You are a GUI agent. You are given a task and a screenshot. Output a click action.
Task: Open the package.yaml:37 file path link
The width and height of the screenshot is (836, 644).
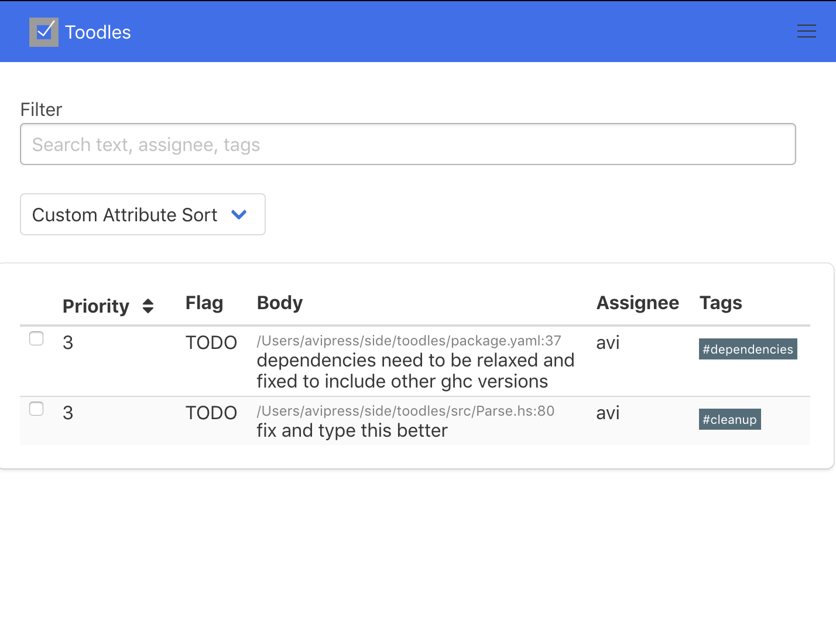409,341
